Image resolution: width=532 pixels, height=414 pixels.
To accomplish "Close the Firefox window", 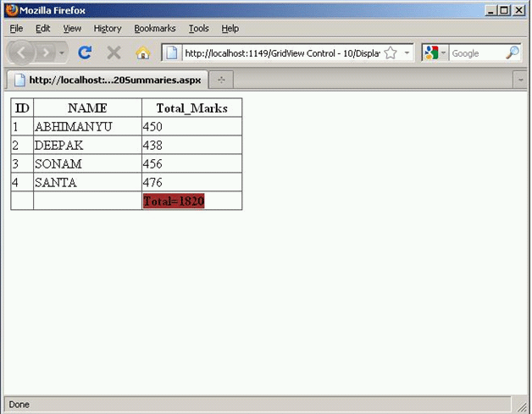I will tap(519, 10).
